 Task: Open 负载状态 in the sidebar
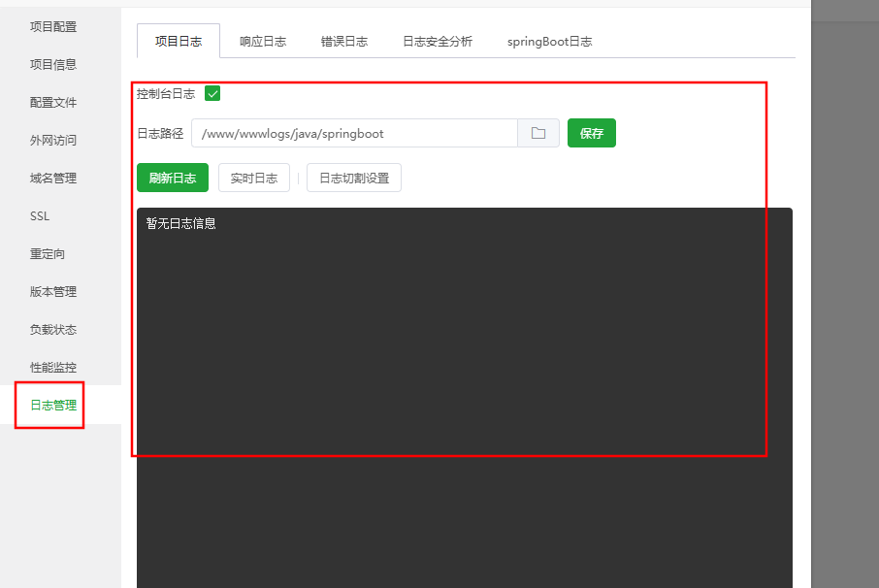(53, 330)
